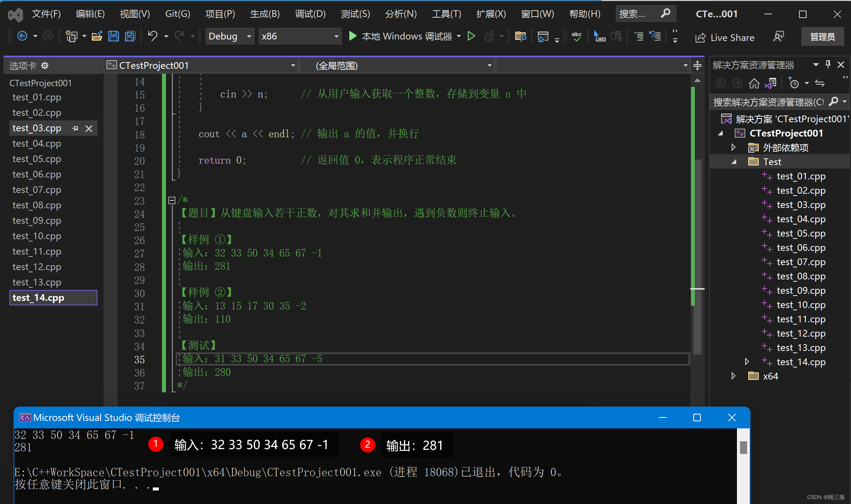Open the 调试(D) menu
This screenshot has height=504, width=851.
[310, 14]
